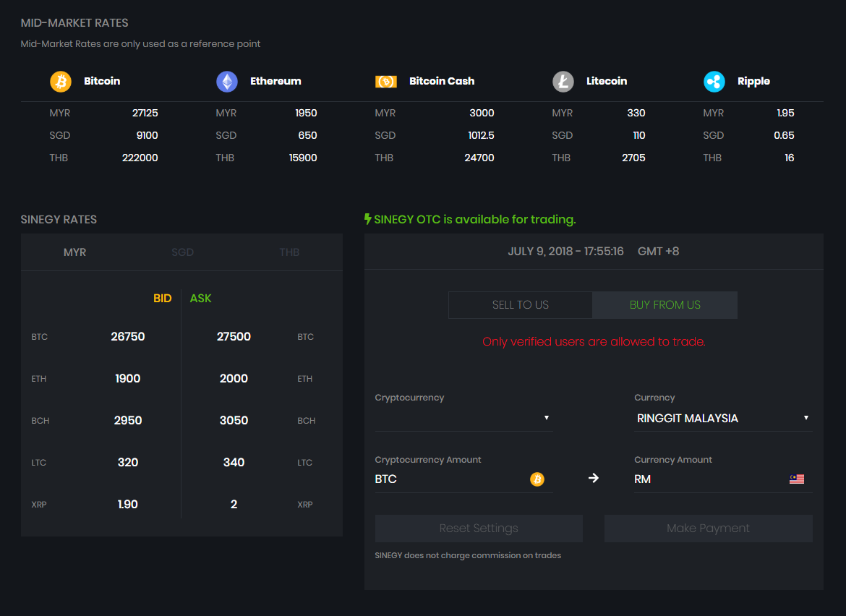Image resolution: width=846 pixels, height=616 pixels.
Task: Click the Currency Amount RM input field
Action: (723, 479)
